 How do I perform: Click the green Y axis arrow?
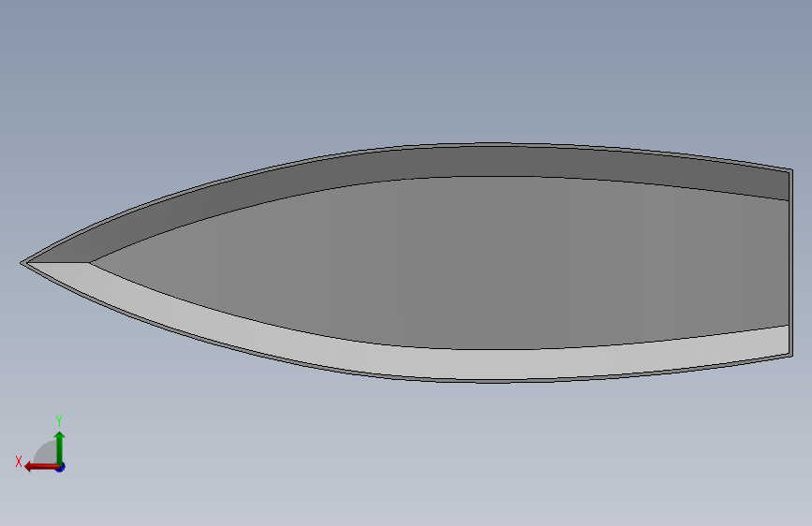60,448
